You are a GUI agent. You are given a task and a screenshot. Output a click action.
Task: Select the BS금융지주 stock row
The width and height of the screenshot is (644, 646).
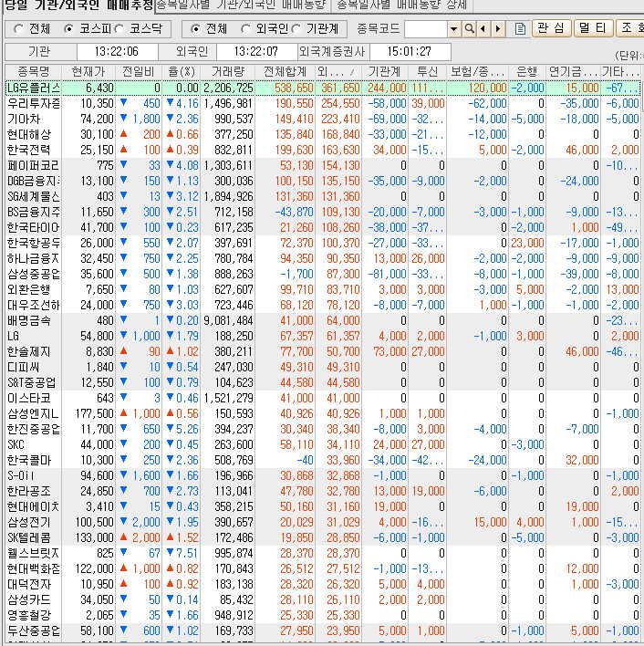323,213
